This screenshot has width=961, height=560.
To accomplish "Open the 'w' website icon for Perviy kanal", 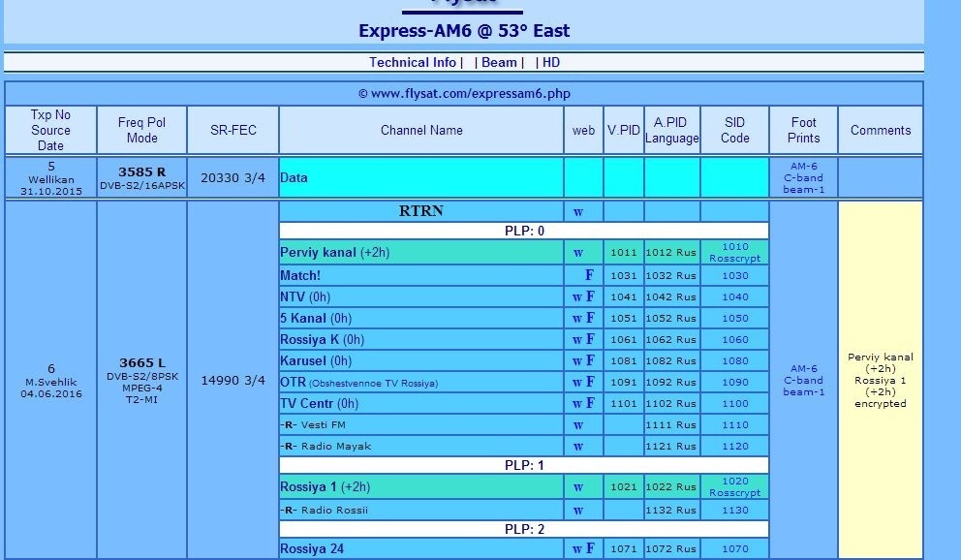I will click(578, 253).
